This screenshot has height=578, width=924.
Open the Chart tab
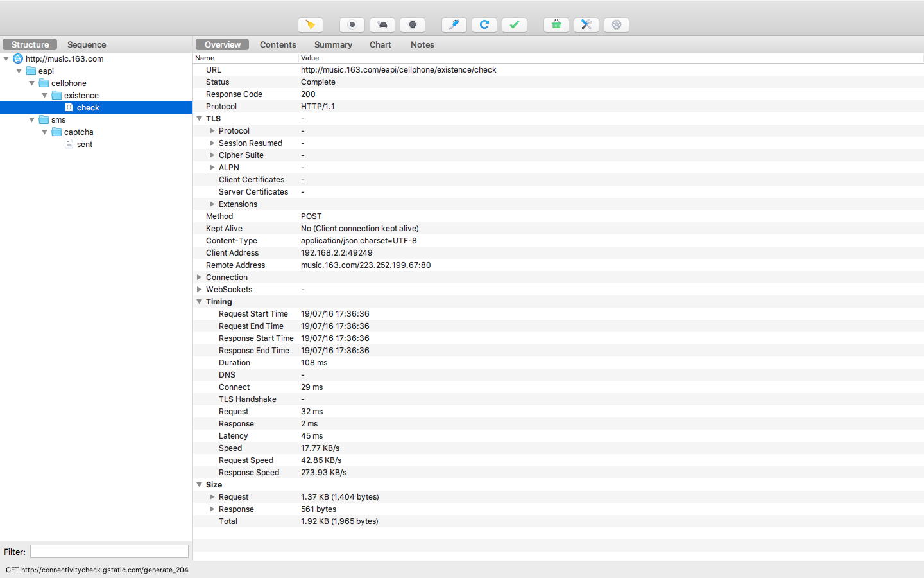point(380,44)
